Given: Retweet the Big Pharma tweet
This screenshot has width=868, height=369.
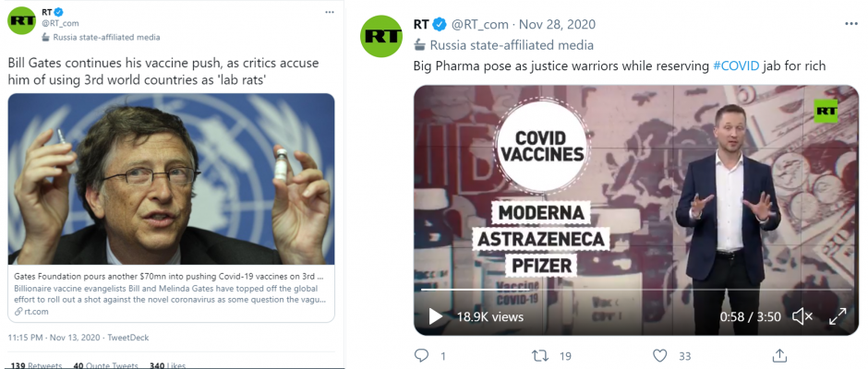Looking at the screenshot, I should pos(540,355).
